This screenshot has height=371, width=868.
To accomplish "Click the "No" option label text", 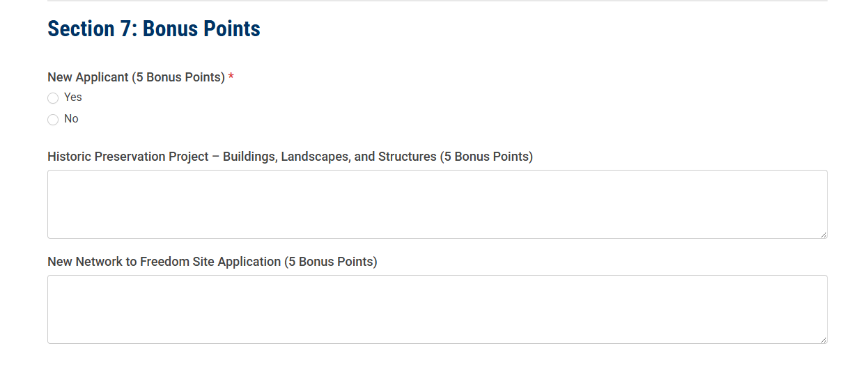I will coord(71,119).
